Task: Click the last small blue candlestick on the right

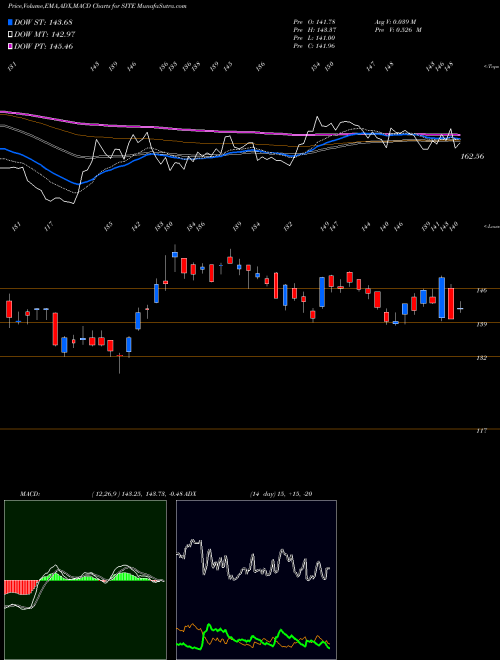Action: 460,309
